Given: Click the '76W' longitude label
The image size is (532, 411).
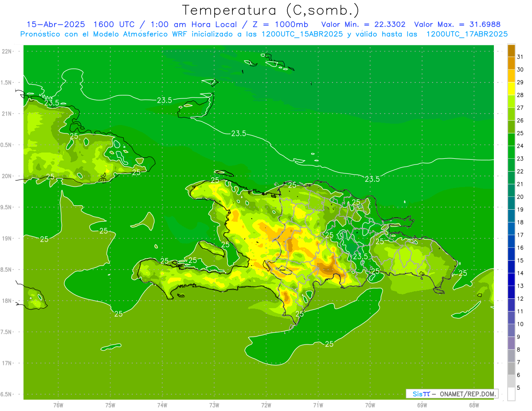Looking at the screenshot, I should 58,405.
